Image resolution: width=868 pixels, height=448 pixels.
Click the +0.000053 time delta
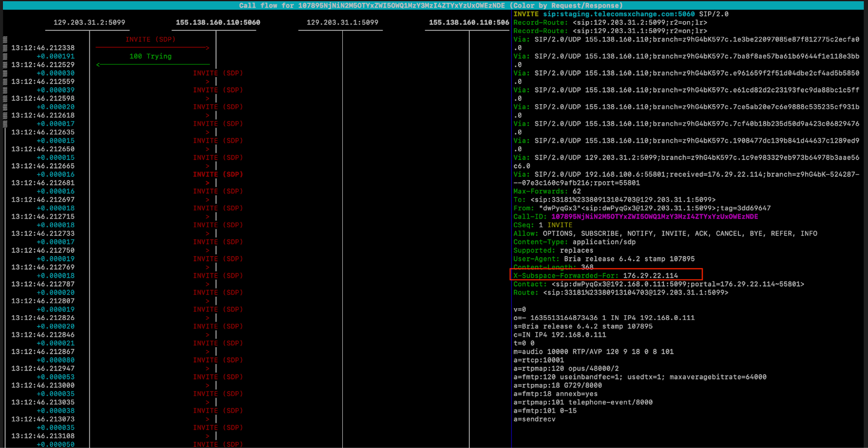55,377
